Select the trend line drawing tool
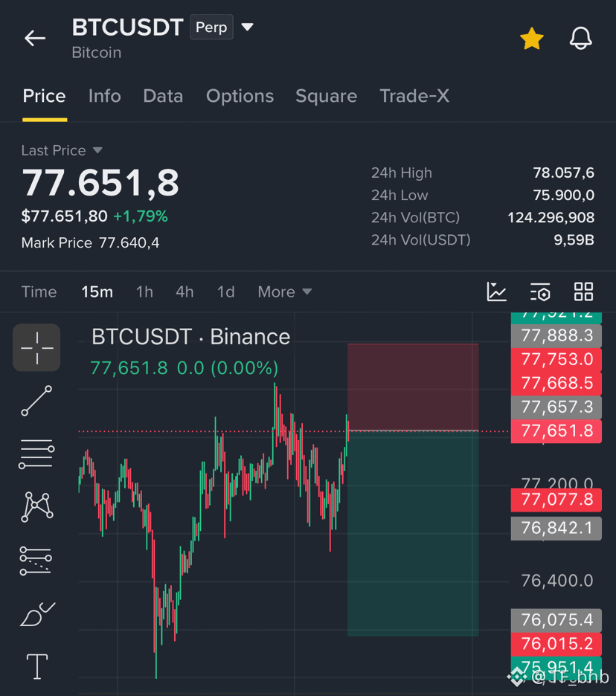 point(36,401)
